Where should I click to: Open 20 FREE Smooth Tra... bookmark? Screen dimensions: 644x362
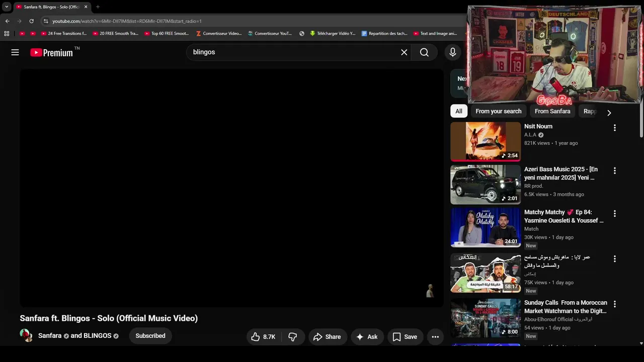pos(116,34)
